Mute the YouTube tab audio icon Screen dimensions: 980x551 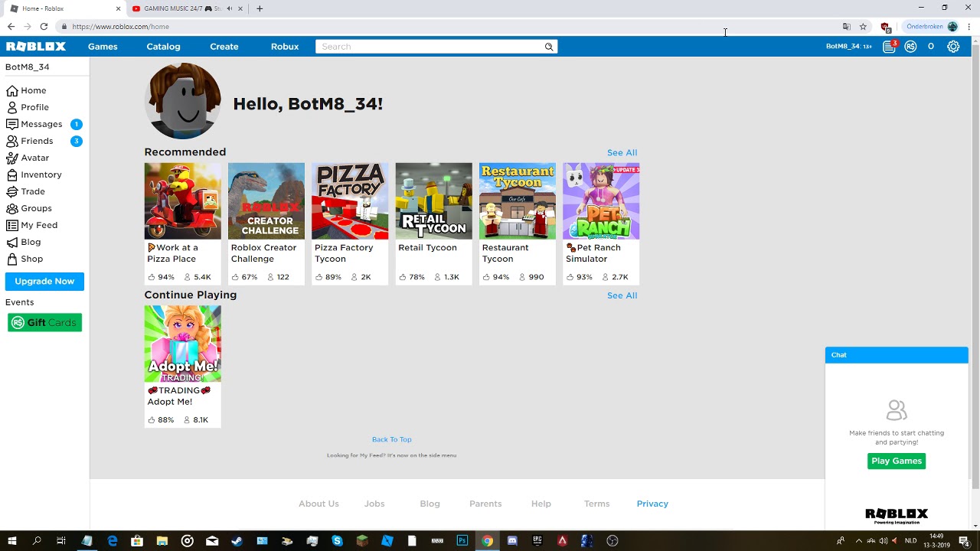coord(229,8)
